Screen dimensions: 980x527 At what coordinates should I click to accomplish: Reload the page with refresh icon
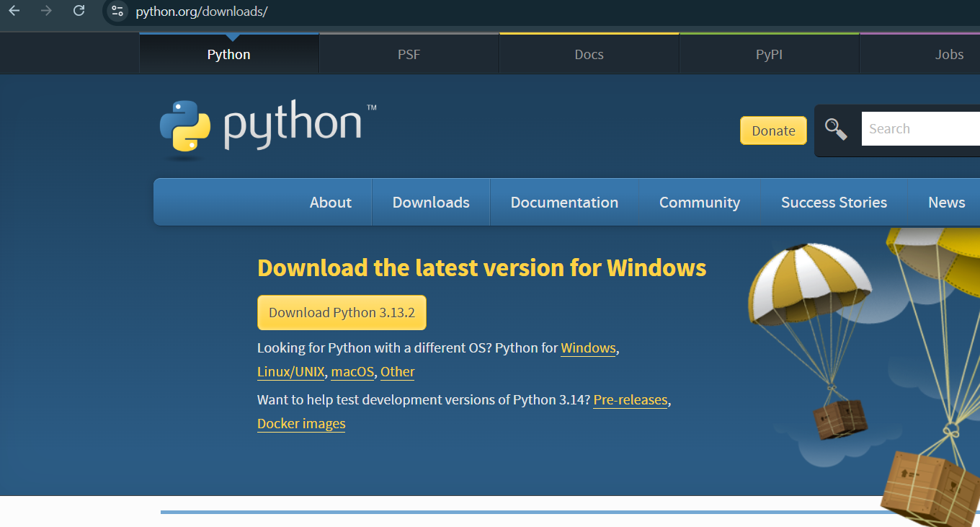79,11
